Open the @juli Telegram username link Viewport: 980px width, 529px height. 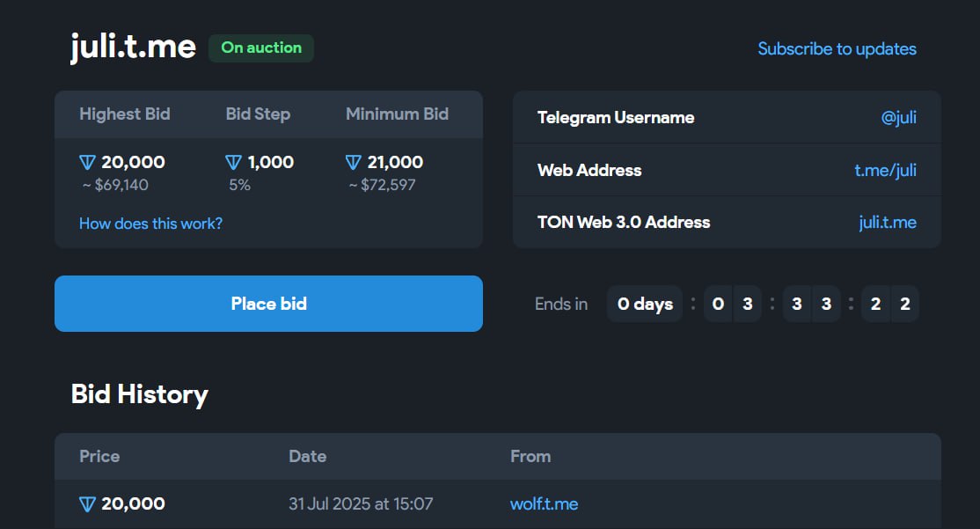point(899,118)
